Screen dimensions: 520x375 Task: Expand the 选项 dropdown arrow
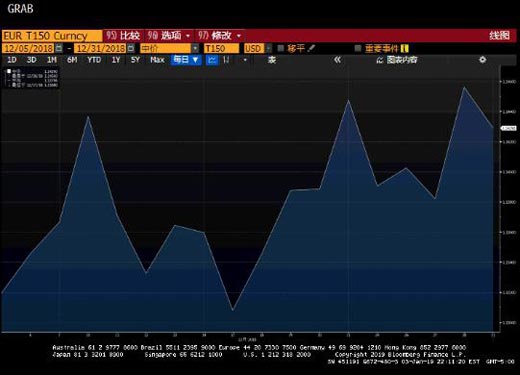click(188, 36)
